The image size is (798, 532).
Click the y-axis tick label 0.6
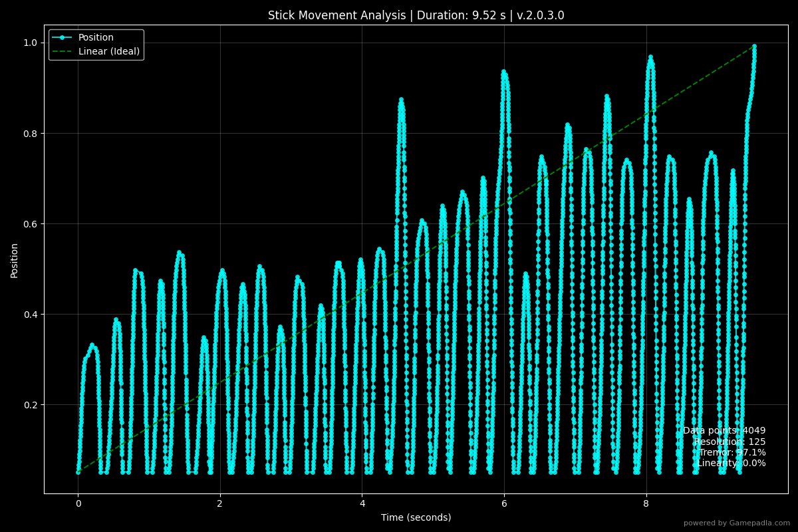[x=32, y=224]
